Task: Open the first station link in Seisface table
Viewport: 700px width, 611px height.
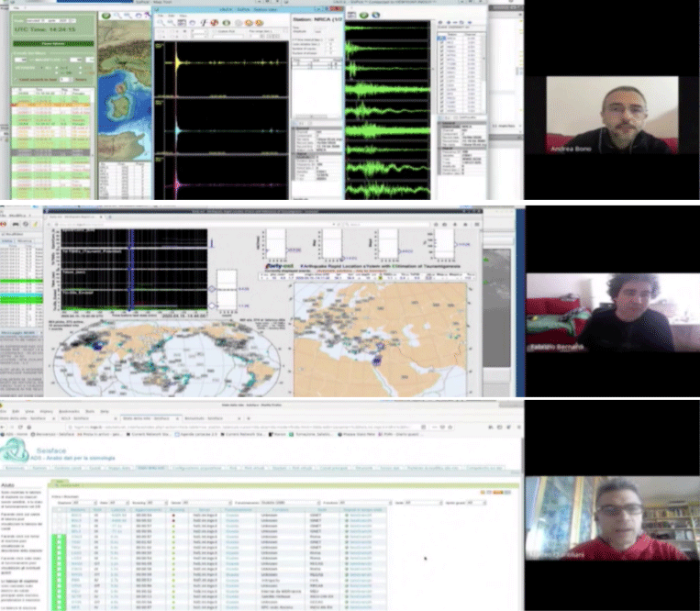Action: [x=76, y=515]
